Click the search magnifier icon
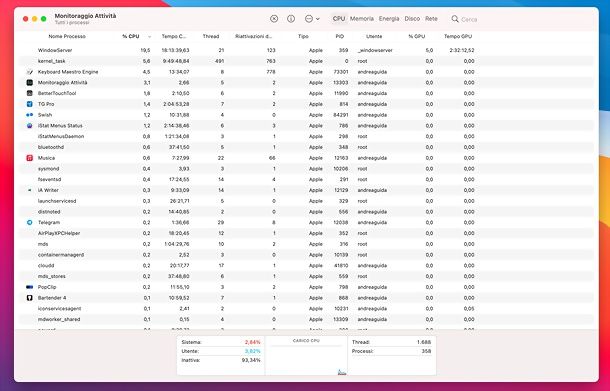 pyautogui.click(x=455, y=19)
